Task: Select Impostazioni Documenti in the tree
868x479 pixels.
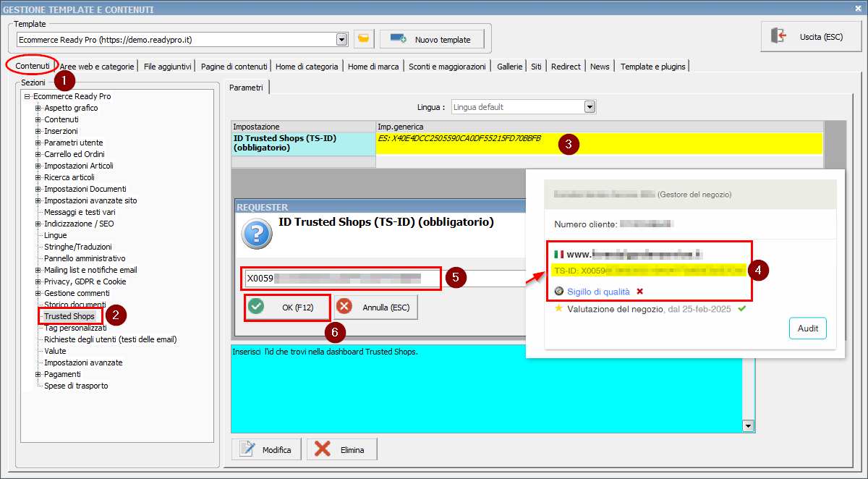Action: click(85, 189)
